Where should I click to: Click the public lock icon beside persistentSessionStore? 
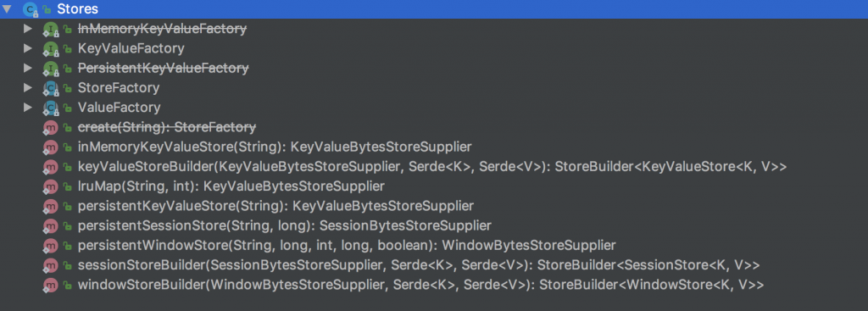(x=68, y=225)
